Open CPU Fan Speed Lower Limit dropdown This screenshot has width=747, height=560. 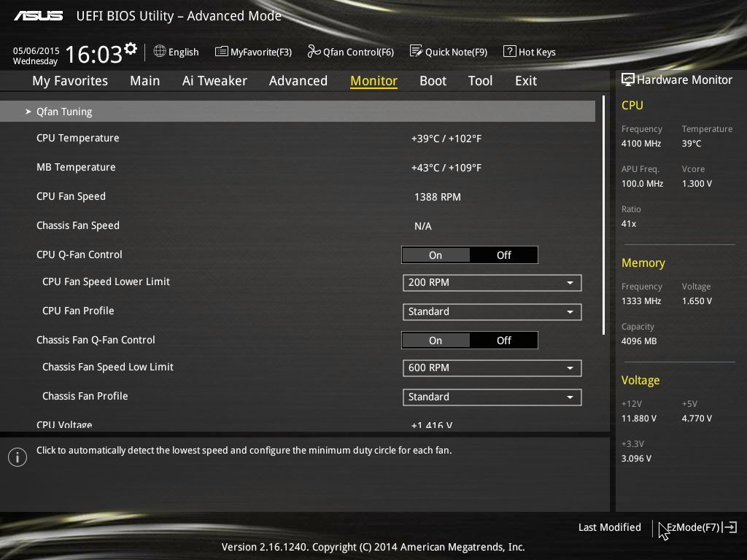[492, 283]
